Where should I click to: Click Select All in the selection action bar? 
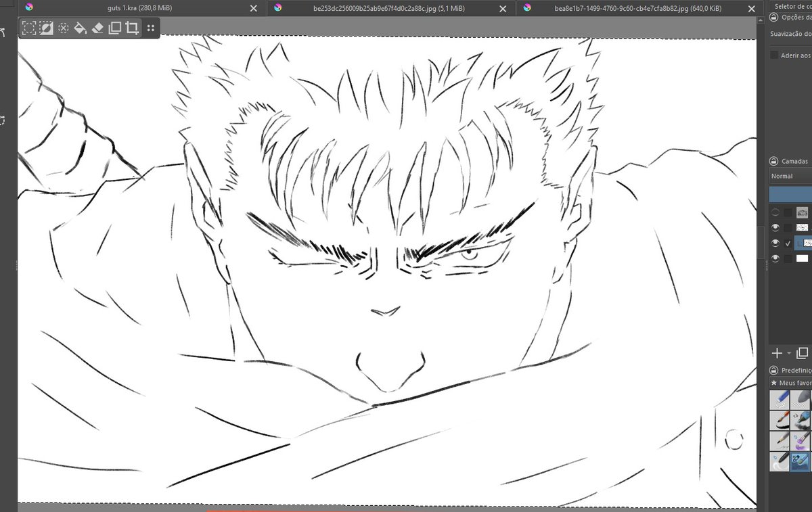point(28,28)
